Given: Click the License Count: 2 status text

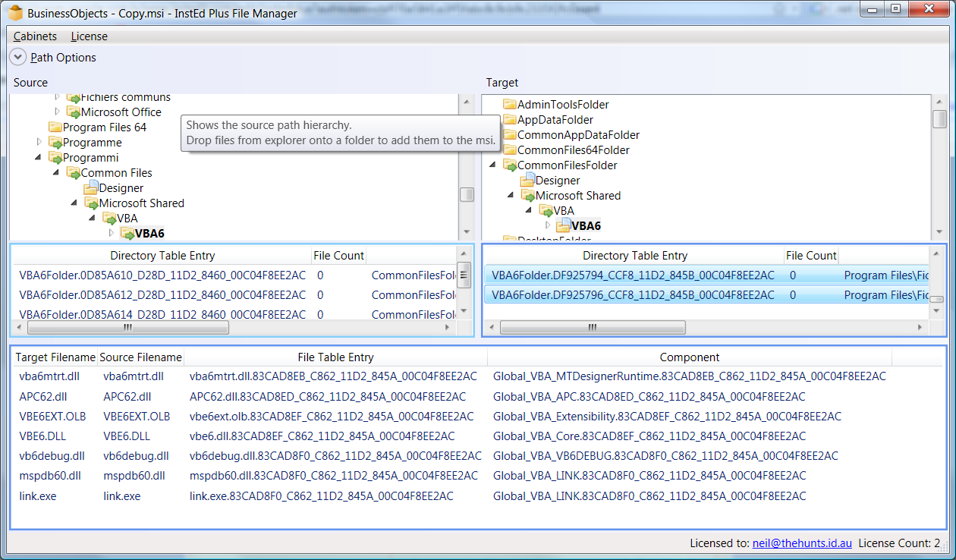Looking at the screenshot, I should (899, 543).
